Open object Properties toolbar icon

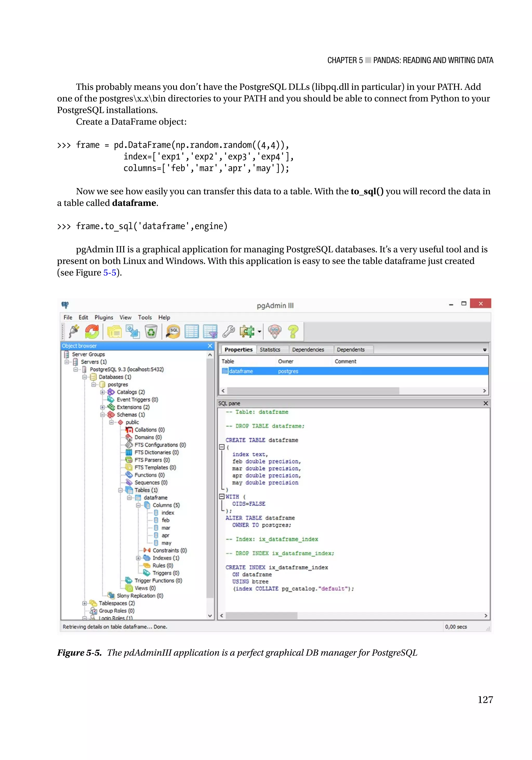[x=115, y=331]
